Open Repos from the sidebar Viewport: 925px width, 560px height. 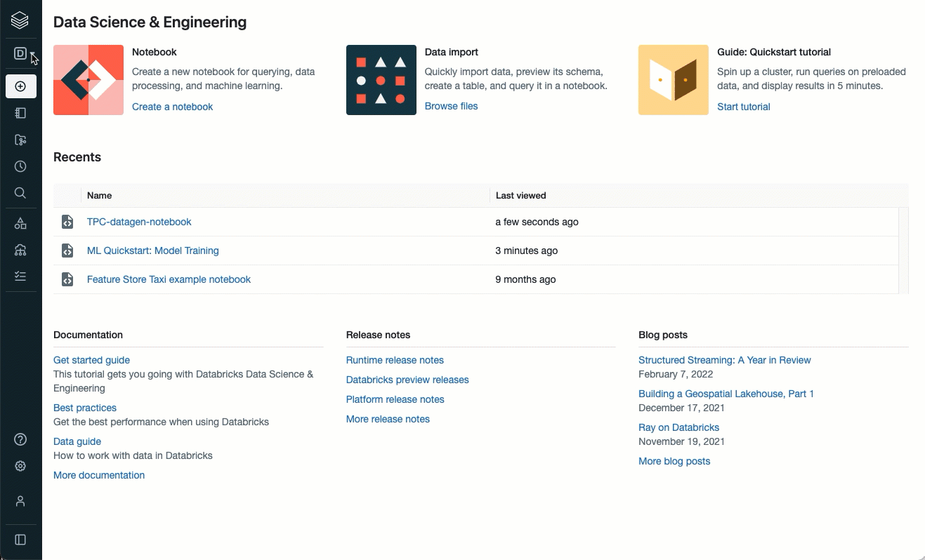(20, 140)
